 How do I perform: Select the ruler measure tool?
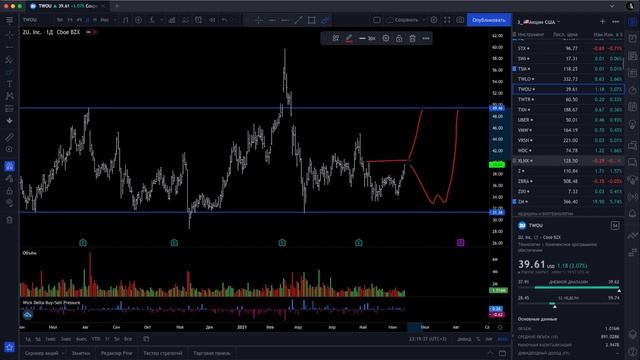[x=9, y=137]
